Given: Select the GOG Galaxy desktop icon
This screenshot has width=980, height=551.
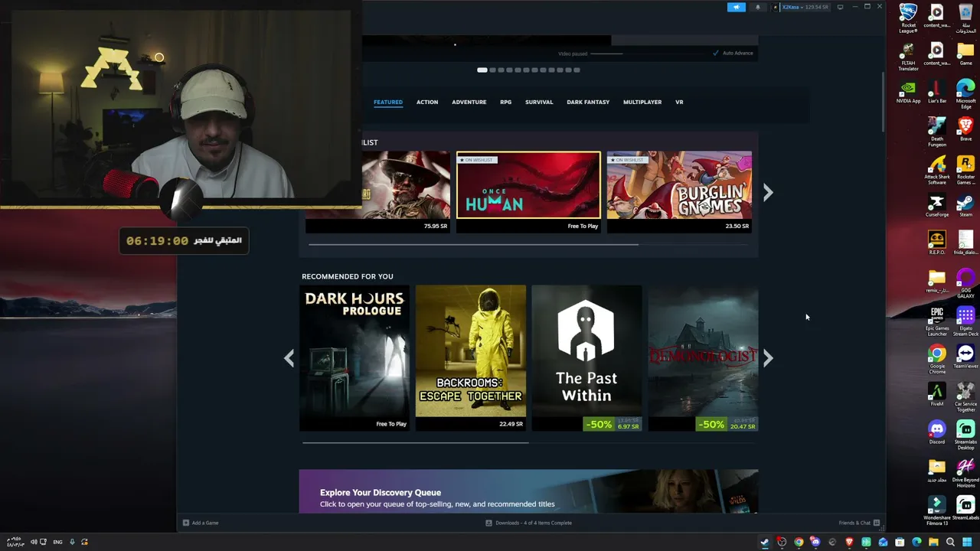Looking at the screenshot, I should coord(965,283).
